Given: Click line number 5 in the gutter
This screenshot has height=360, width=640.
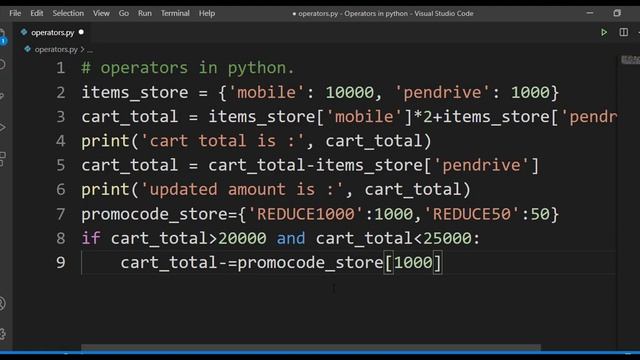Looking at the screenshot, I should (60, 165).
